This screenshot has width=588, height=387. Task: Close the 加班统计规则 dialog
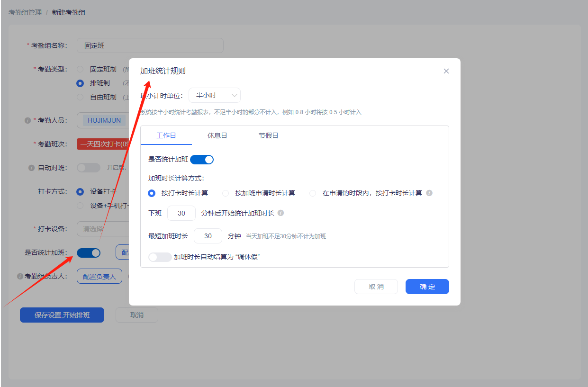point(446,71)
